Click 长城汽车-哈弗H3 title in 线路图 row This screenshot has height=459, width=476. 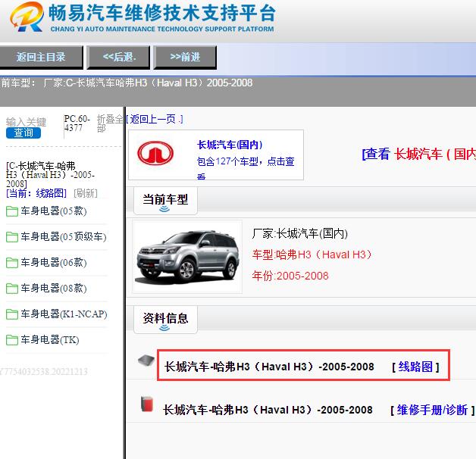[x=269, y=367]
